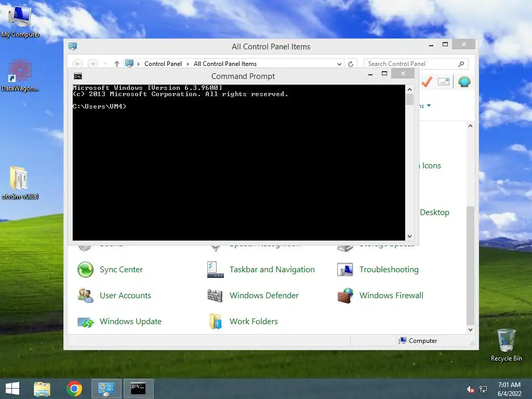Click the Work Folders icon
This screenshot has width=532, height=399.
[x=215, y=322]
